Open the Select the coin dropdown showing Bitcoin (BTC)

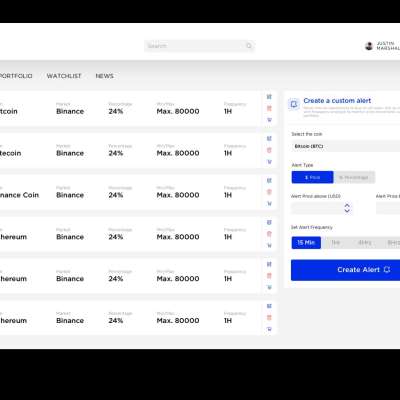(346, 146)
